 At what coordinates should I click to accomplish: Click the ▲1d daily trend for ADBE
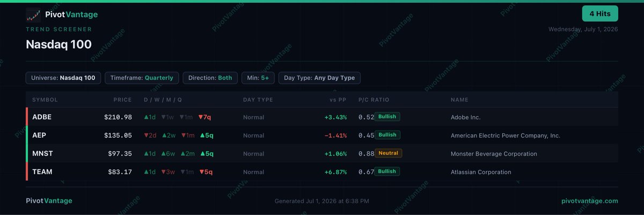click(150, 117)
